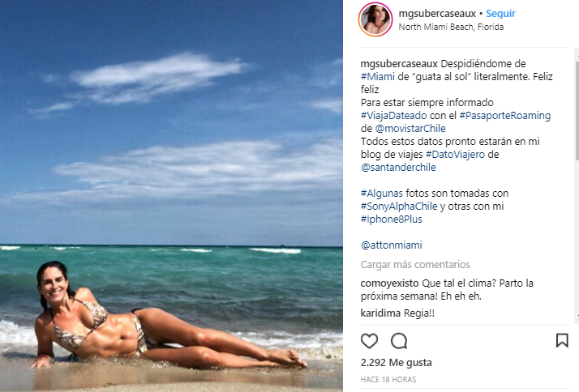Open North Miami Beach, Florida location

451,27
